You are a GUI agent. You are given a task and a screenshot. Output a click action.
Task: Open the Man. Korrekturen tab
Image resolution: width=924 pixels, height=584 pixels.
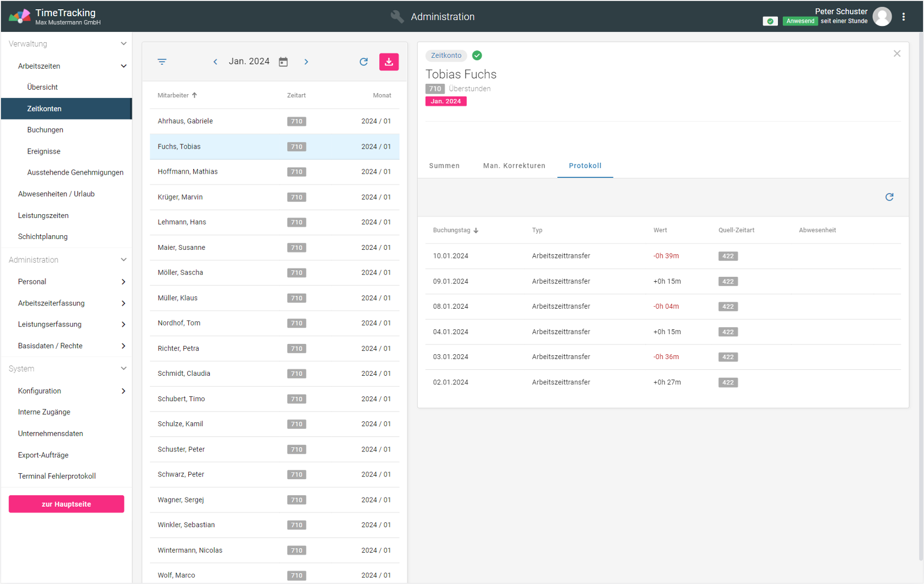[x=514, y=165]
